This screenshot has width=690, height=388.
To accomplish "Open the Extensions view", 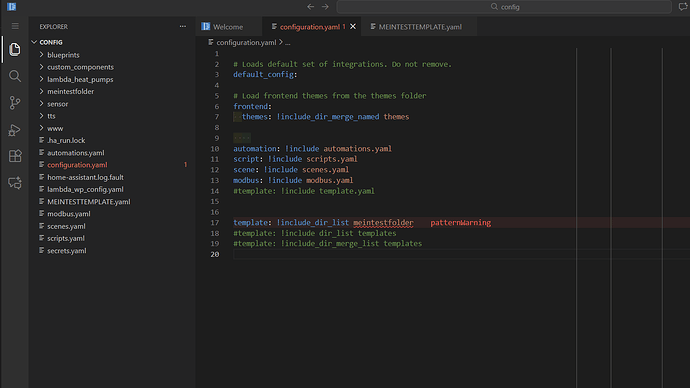I will pos(15,156).
